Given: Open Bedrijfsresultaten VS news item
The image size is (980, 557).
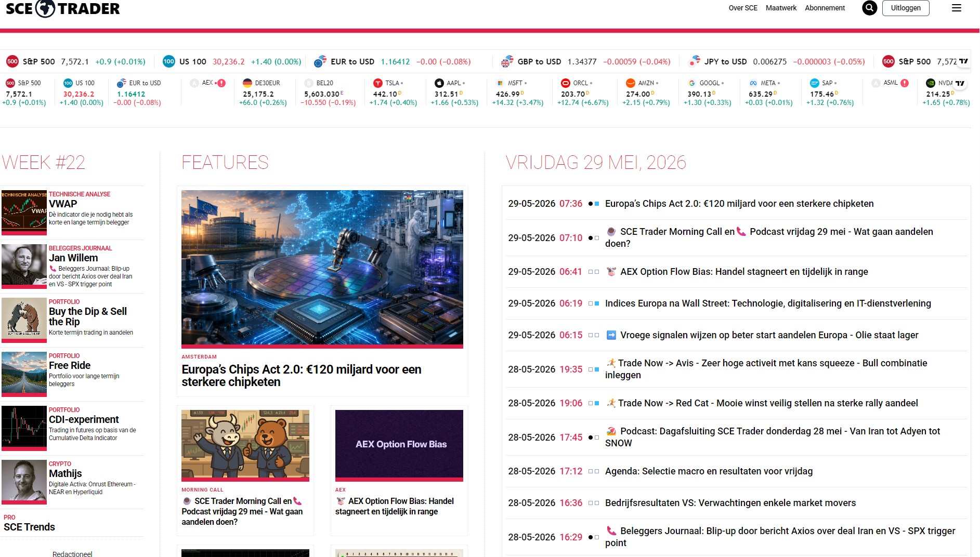Looking at the screenshot, I should pyautogui.click(x=730, y=503).
